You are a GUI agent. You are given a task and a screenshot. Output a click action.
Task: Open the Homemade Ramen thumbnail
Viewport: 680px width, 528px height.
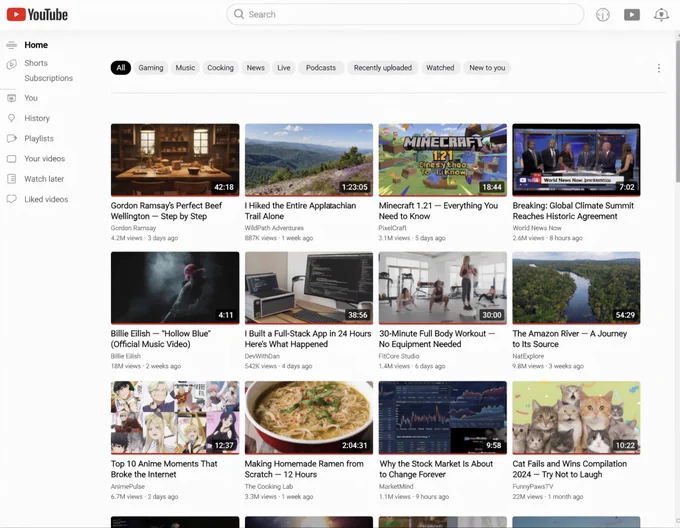tap(309, 417)
